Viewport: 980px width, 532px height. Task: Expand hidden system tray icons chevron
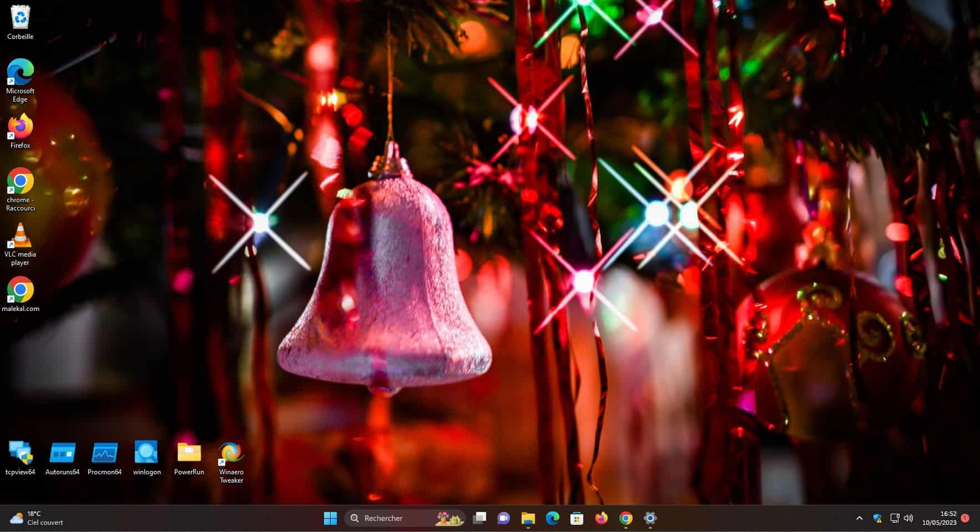(860, 518)
